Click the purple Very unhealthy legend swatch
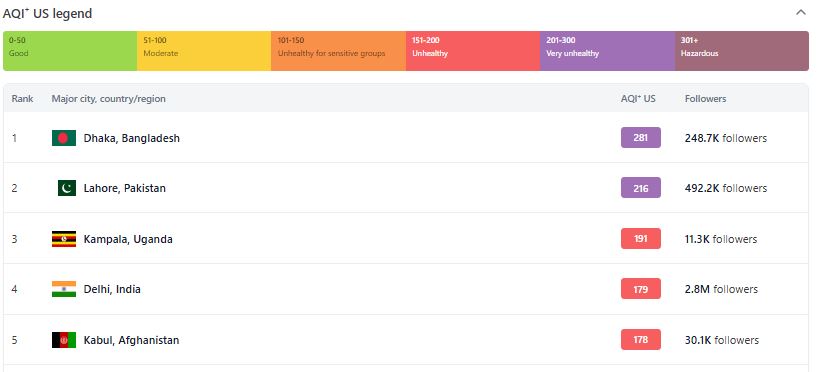 608,51
